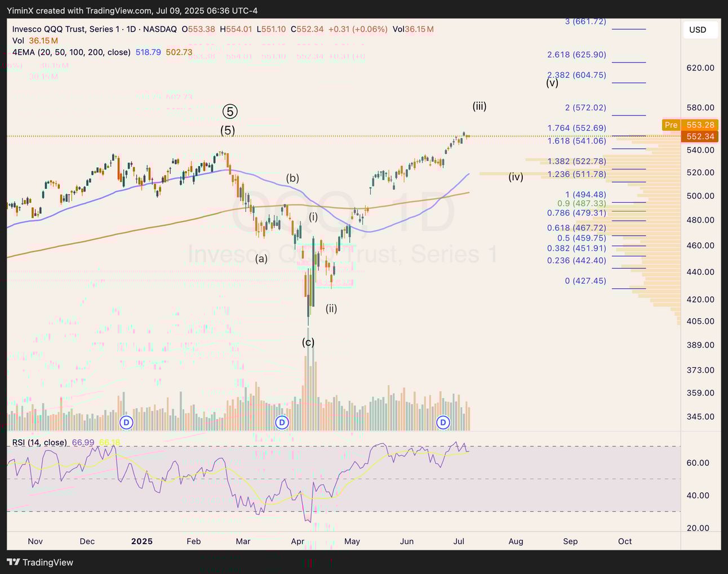
Task: Click the 580.00 price scale label
Action: pyautogui.click(x=701, y=108)
